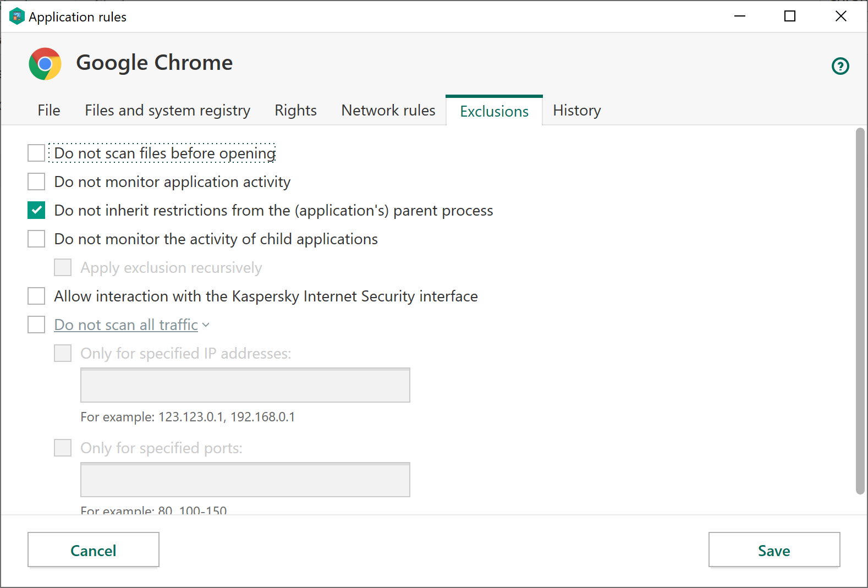
Task: Tick 'Do not monitor the activity of child applications'
Action: tap(36, 239)
